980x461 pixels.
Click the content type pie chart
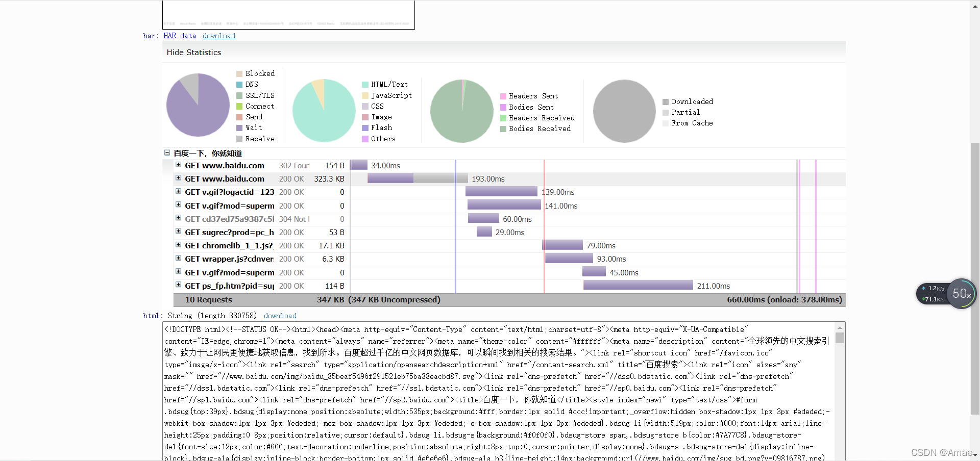(x=324, y=111)
